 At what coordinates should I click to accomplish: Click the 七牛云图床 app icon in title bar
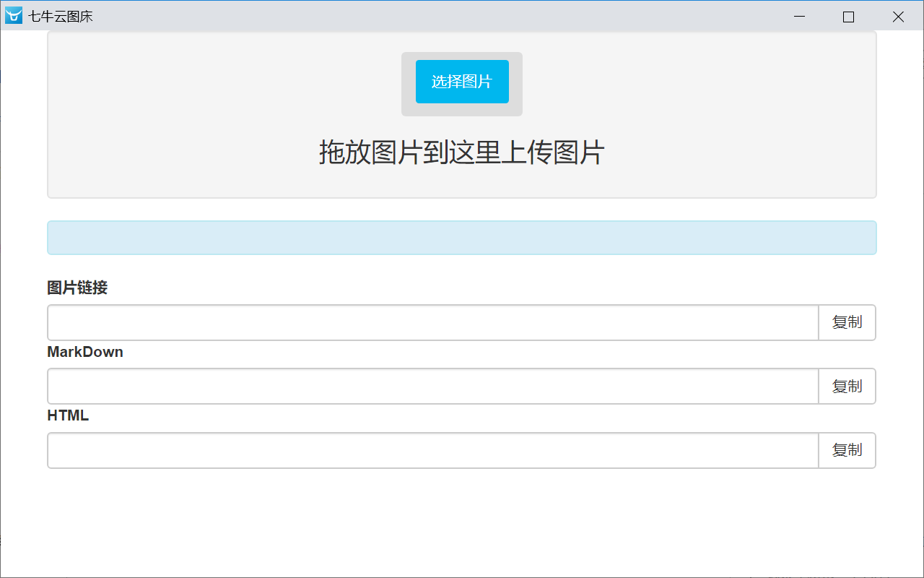point(14,15)
